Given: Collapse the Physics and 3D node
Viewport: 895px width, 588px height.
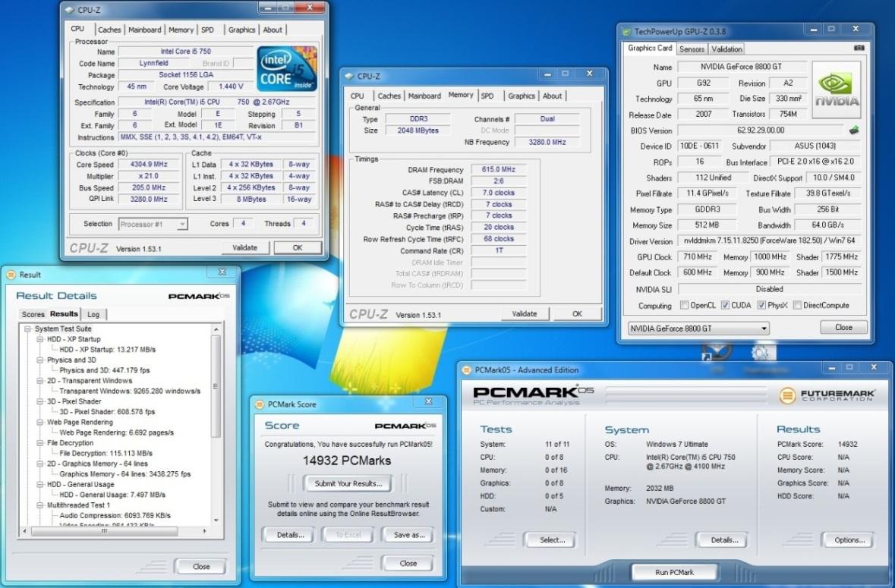Looking at the screenshot, I should pos(40,360).
